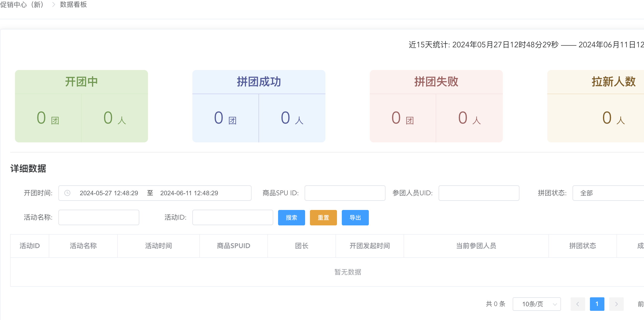Click the 重置 reset button
Screen dimensions: 644x320
[x=323, y=217]
